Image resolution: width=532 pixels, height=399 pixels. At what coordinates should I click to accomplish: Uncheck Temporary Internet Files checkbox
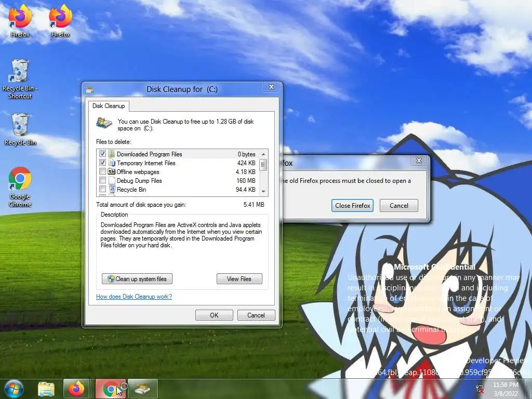[102, 163]
